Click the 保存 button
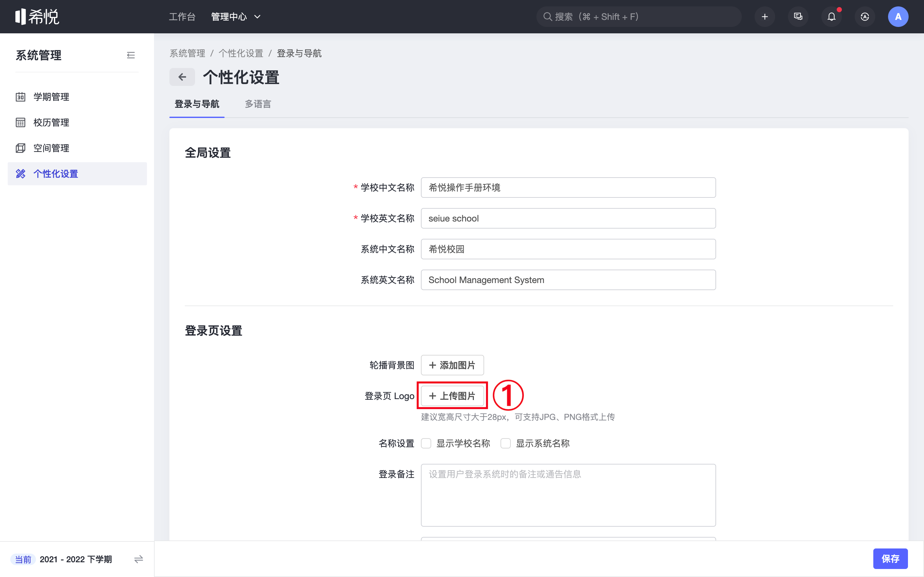Screen dimensions: 924x577 [x=890, y=559]
